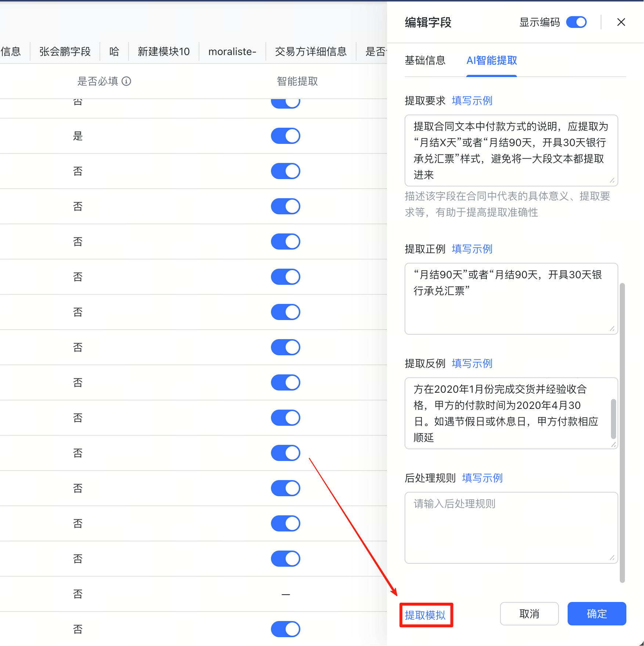Click inside the 后处理规则 input field
The image size is (644, 646).
510,527
